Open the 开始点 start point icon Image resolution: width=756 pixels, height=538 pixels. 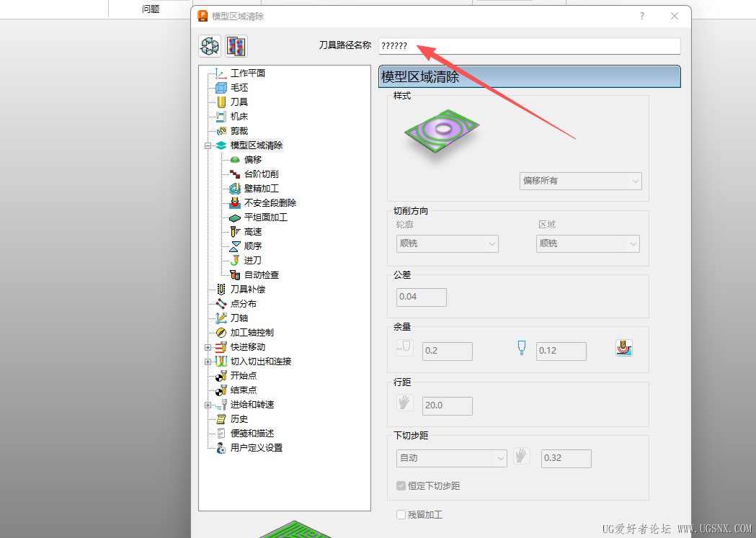[221, 376]
